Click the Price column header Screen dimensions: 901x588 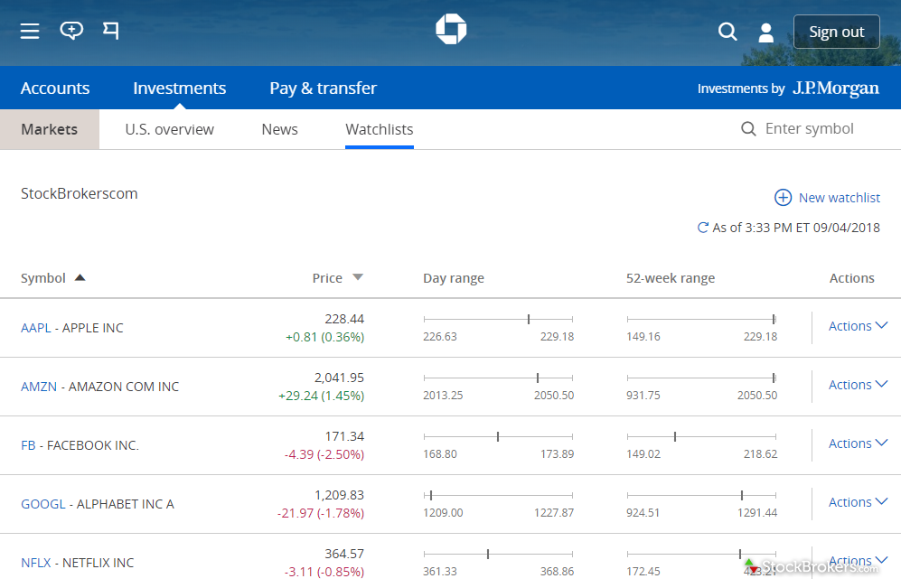[327, 278]
